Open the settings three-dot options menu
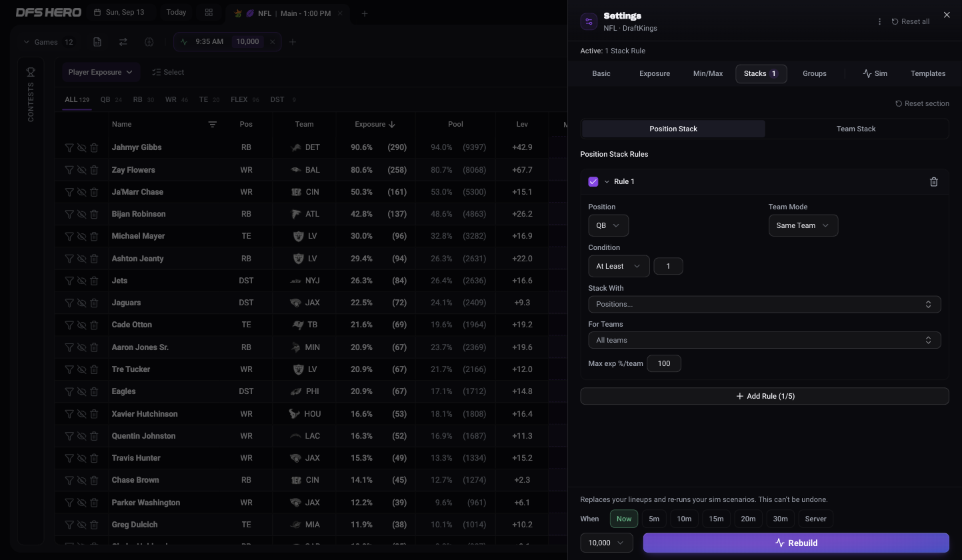This screenshot has width=962, height=560. 879,21
